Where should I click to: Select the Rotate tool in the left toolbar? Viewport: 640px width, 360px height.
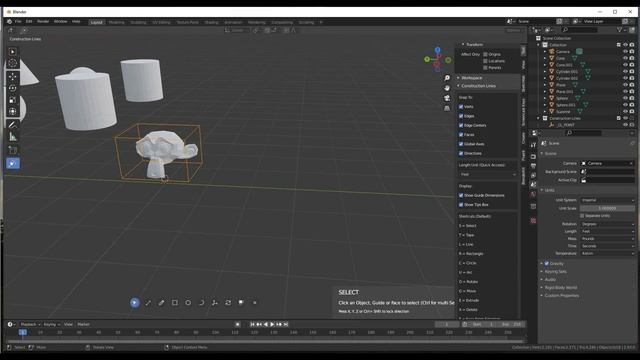pyautogui.click(x=13, y=88)
